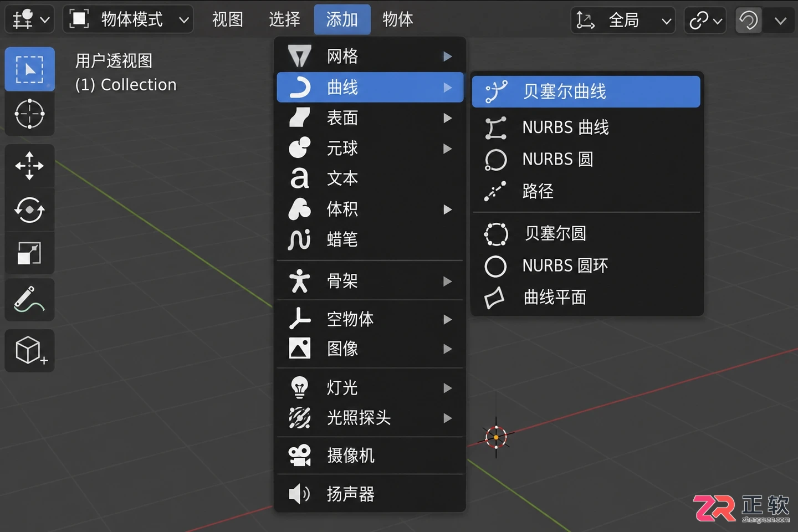
Task: Choose 贝塞尔曲线 from curve submenu
Action: 586,91
